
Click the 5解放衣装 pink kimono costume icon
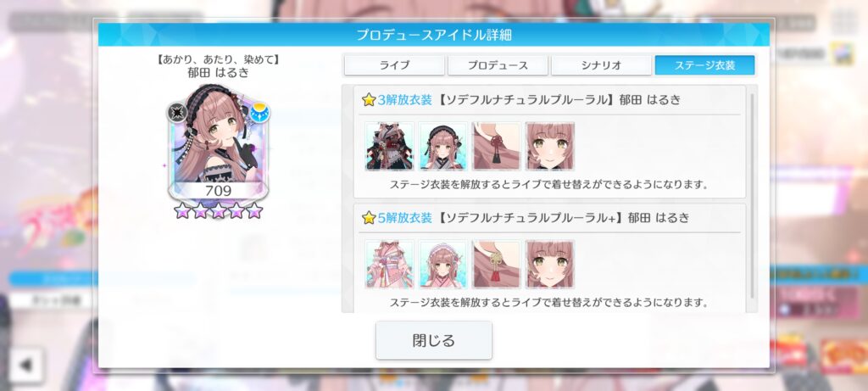point(390,264)
